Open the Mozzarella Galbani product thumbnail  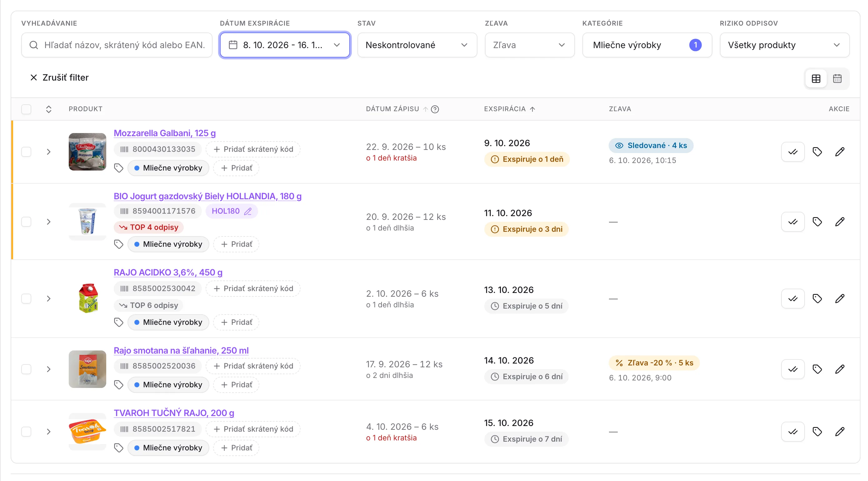tap(87, 152)
